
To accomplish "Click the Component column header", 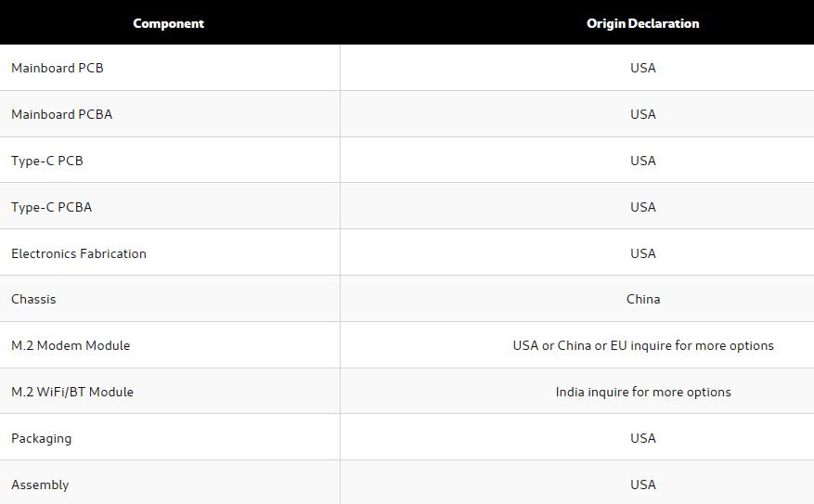I will (x=168, y=23).
